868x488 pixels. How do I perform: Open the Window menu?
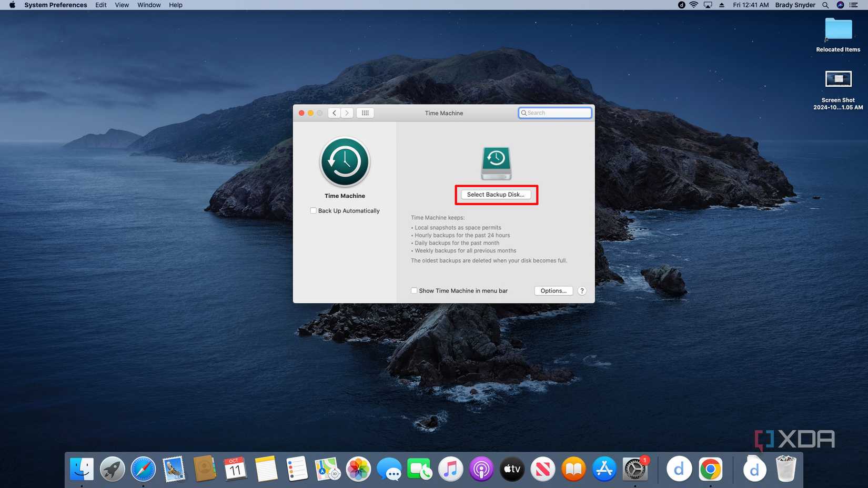pos(149,5)
